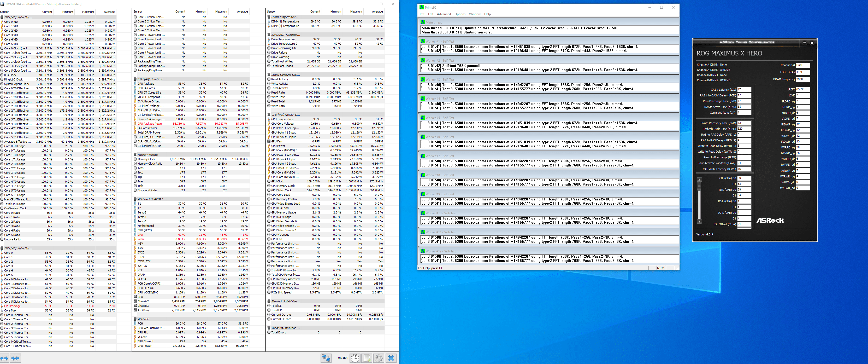Click the FSB : DRAM ratio field
Screen dimensions: 868x364
803,72
